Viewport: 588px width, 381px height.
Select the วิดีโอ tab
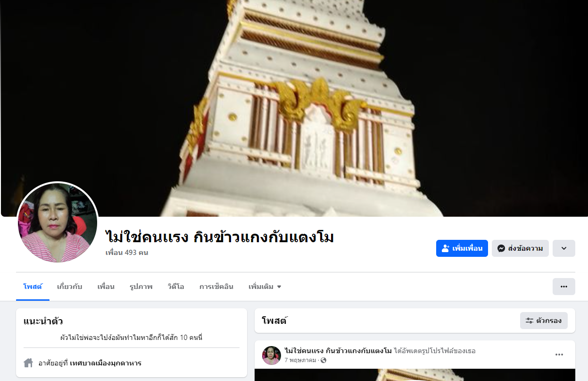[x=176, y=287]
